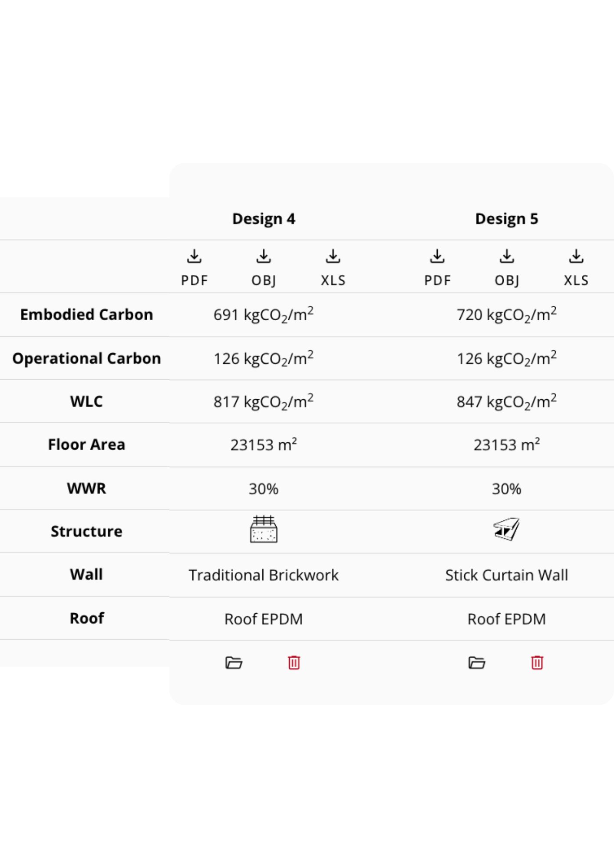Click Design 4 concrete structure icon
614x868 pixels.
point(264,529)
